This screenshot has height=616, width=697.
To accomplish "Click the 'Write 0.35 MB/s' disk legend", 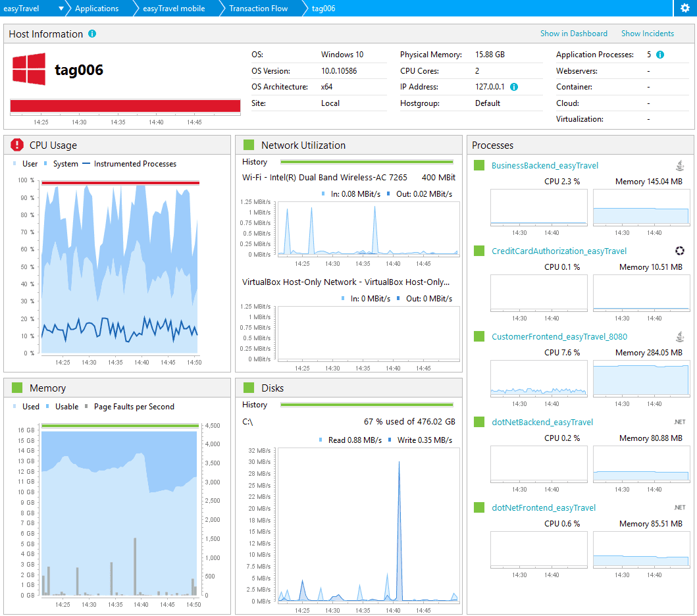I will click(420, 440).
